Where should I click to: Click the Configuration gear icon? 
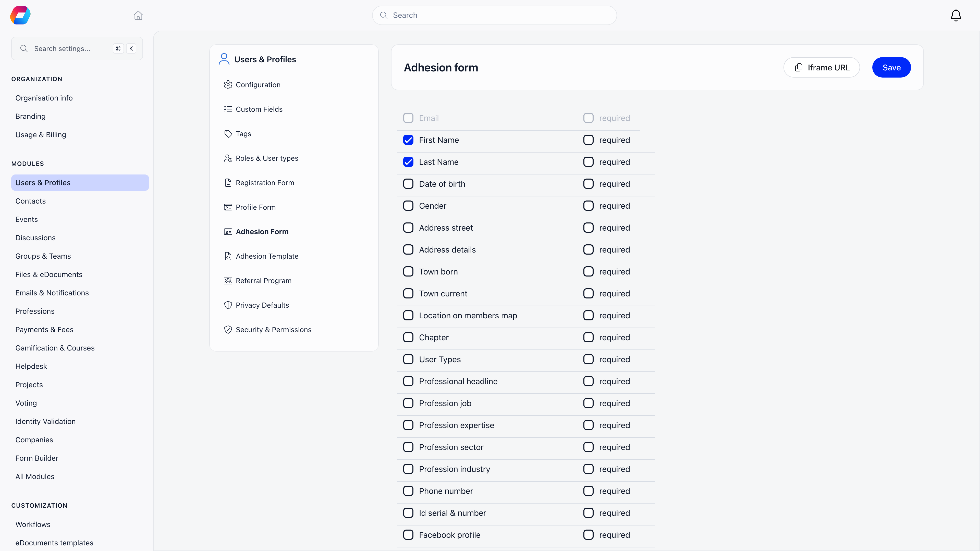pos(228,85)
